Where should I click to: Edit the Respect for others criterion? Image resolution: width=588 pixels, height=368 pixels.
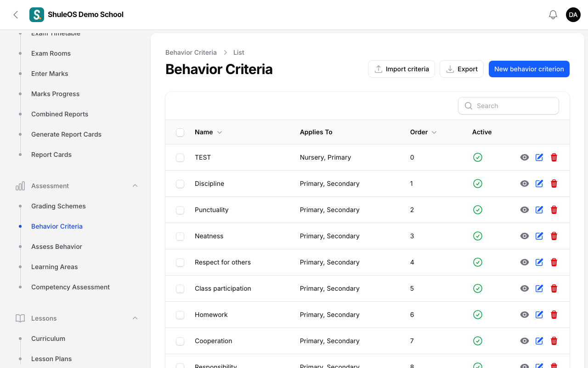pos(539,262)
